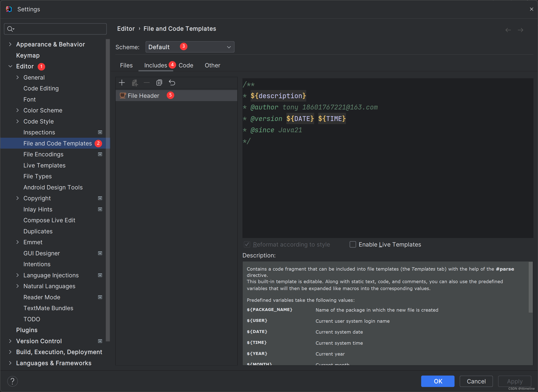Expand the Appearance & Behavior section
This screenshot has width=538, height=392.
tap(10, 44)
